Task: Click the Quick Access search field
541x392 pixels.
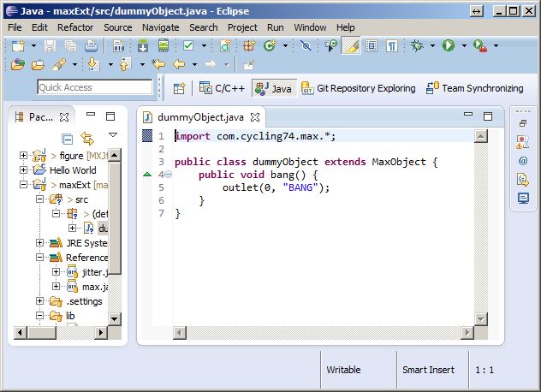Action: pyautogui.click(x=94, y=87)
